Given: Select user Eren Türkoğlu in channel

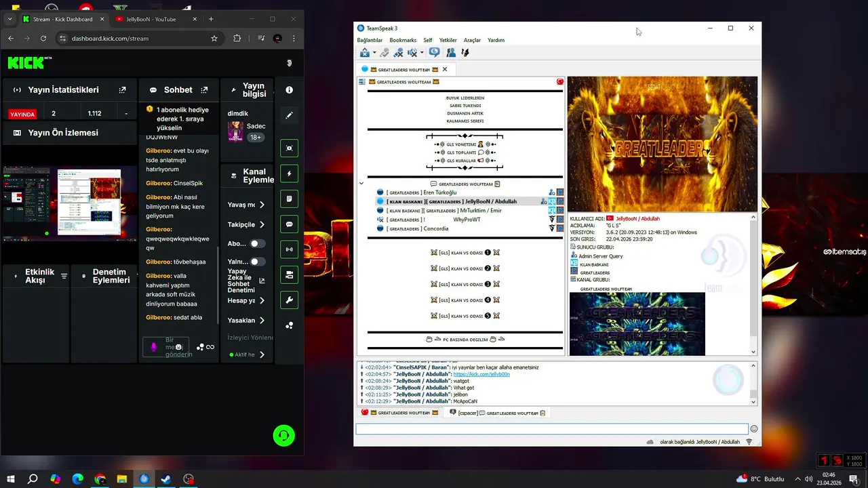Looking at the screenshot, I should tap(439, 192).
